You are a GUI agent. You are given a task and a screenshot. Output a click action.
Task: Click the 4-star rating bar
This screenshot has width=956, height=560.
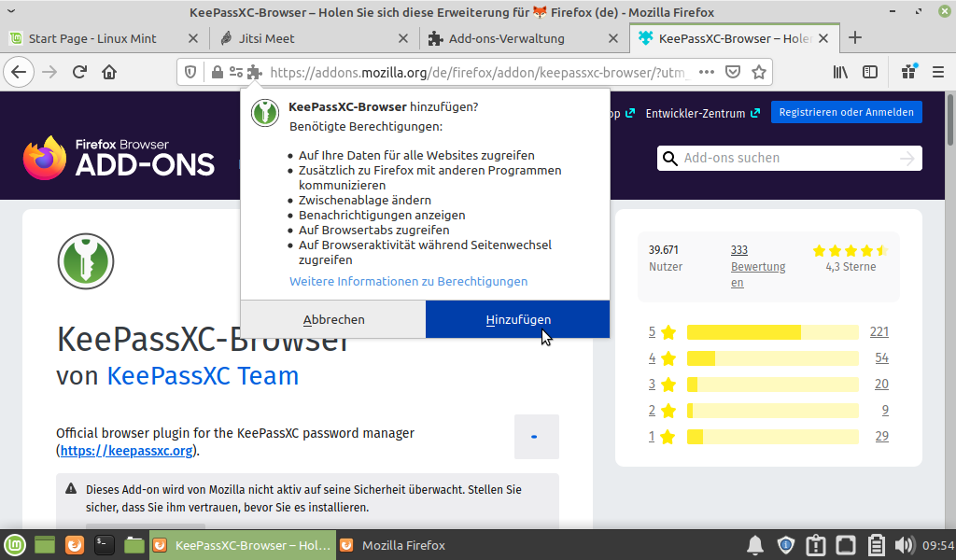pyautogui.click(x=772, y=358)
